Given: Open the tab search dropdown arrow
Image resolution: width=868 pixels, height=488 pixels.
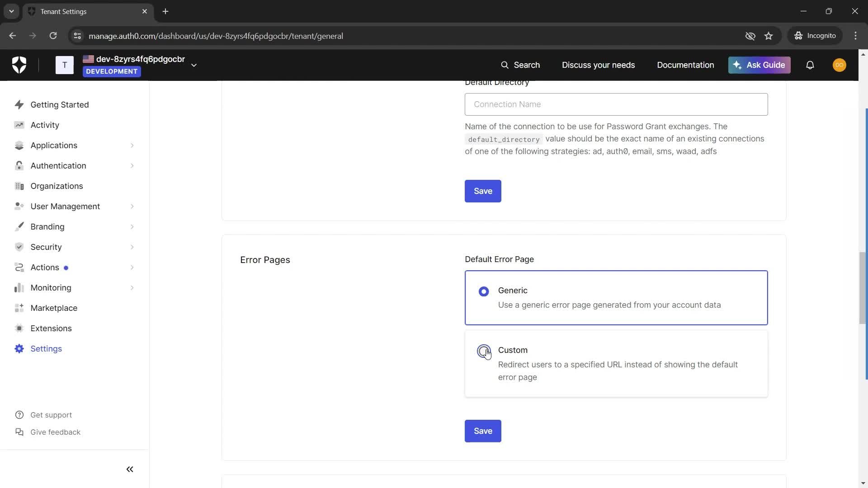Looking at the screenshot, I should [x=11, y=11].
